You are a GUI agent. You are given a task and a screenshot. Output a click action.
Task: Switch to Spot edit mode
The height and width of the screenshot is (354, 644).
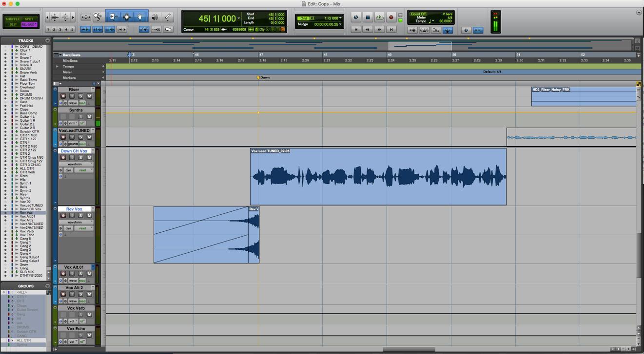[x=29, y=19]
